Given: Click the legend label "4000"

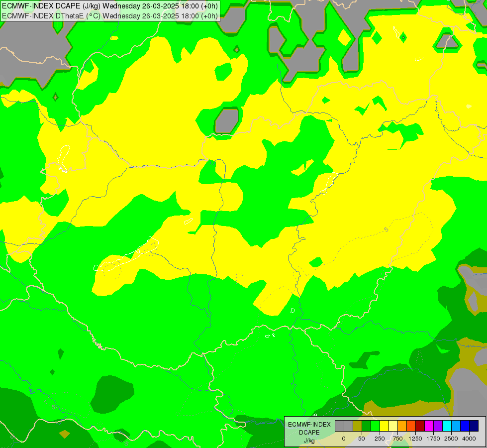Looking at the screenshot, I should point(469,439).
